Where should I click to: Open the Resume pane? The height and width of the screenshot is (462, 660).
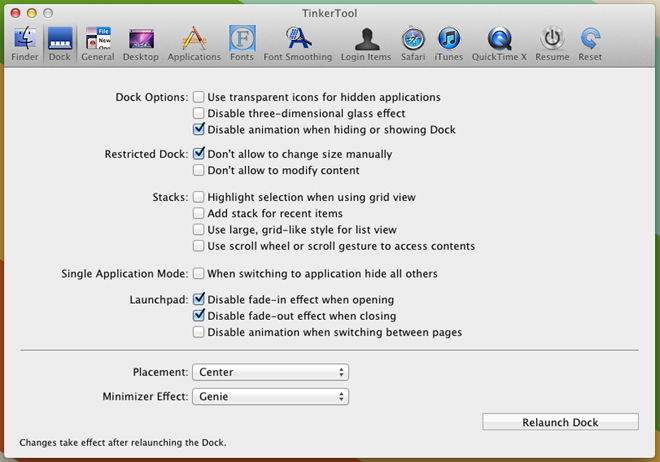pos(552,44)
